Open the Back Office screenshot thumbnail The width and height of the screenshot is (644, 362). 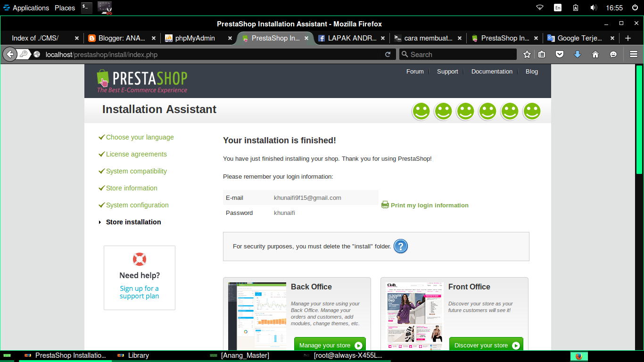tap(257, 316)
